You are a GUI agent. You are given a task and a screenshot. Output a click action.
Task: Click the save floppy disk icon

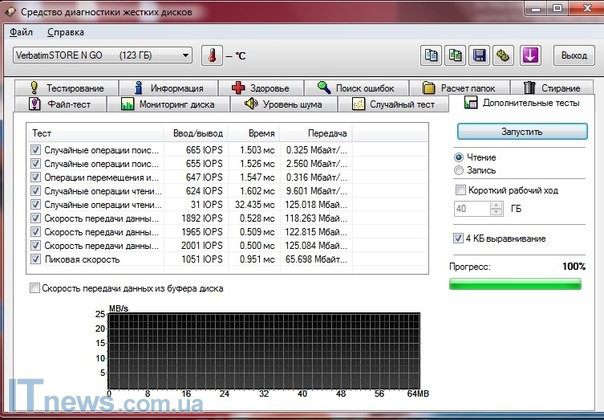(x=479, y=55)
